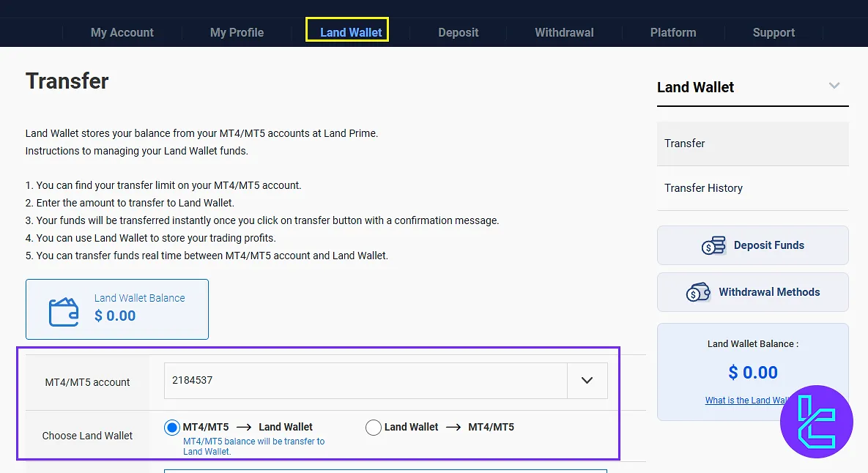Select Transfer History in the sidebar
868x473 pixels.
(703, 188)
